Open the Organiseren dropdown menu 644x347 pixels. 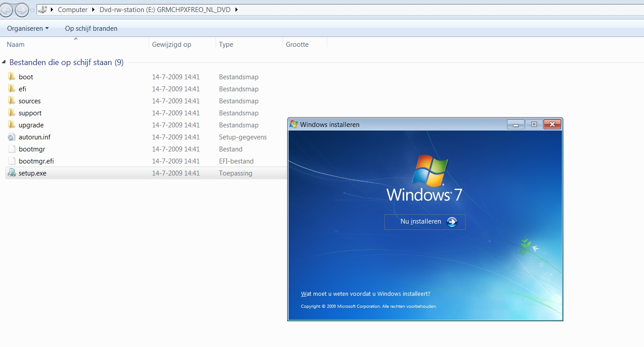coord(28,29)
